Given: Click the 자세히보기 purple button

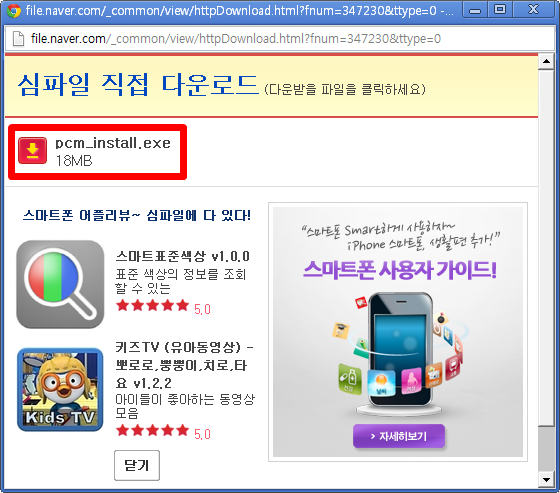Looking at the screenshot, I should pos(399,436).
